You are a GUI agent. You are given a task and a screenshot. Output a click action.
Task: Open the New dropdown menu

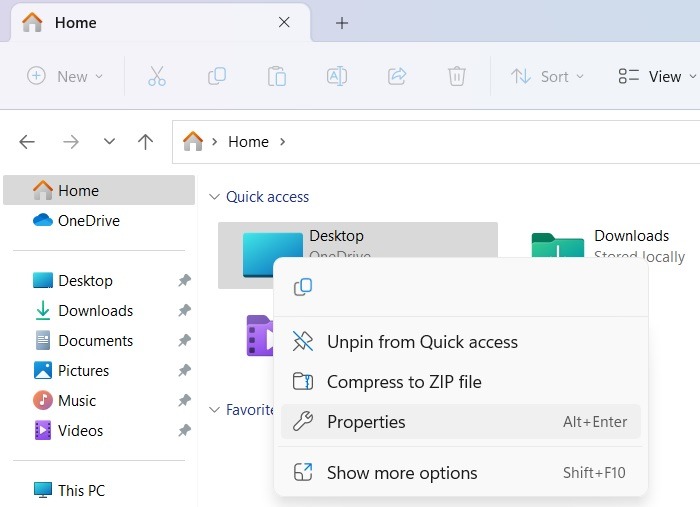click(65, 76)
